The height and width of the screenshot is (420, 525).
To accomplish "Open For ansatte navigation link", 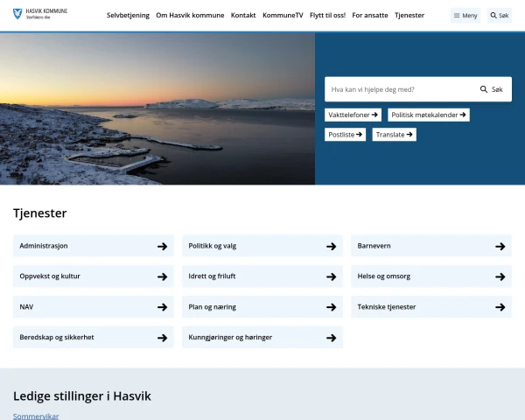I will click(370, 16).
